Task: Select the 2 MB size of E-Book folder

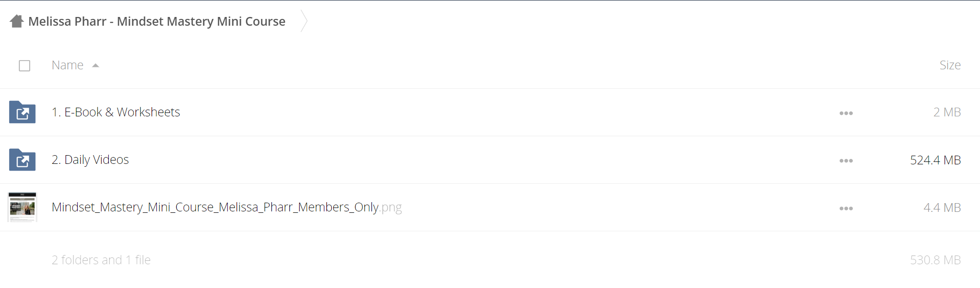Action: pos(947,112)
